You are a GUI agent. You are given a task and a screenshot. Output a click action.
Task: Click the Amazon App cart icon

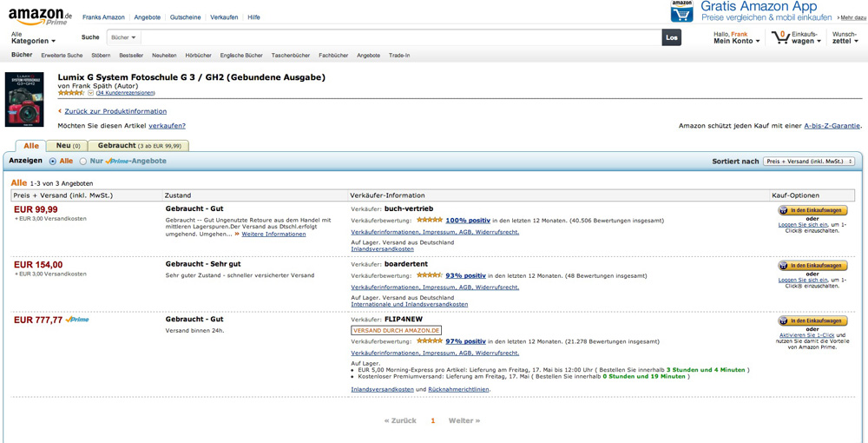(x=681, y=11)
